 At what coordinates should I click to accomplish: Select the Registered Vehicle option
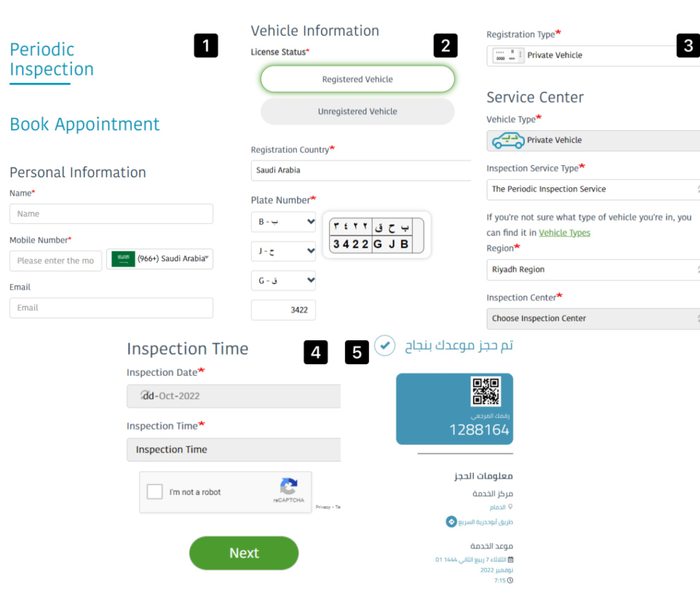(357, 79)
